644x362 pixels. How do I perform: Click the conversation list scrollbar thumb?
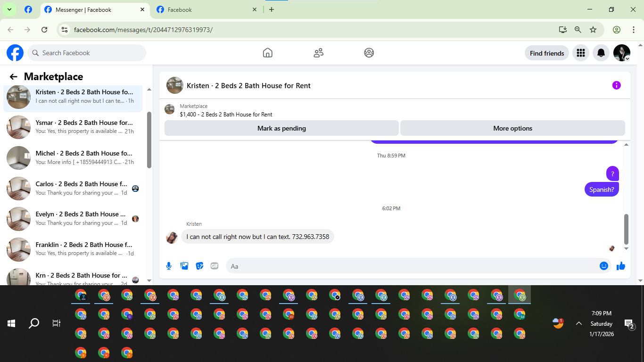[149, 140]
